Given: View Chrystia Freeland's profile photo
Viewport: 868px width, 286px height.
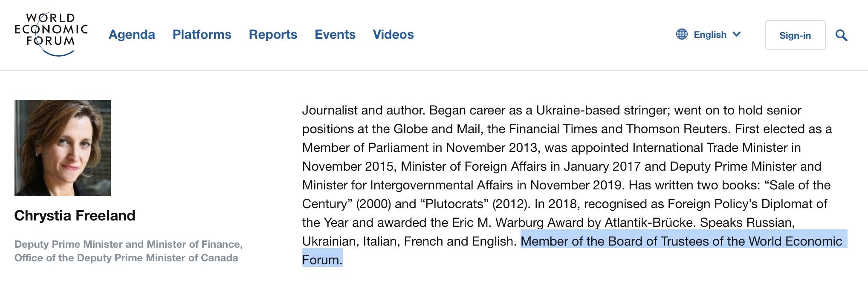Looking at the screenshot, I should click(63, 148).
